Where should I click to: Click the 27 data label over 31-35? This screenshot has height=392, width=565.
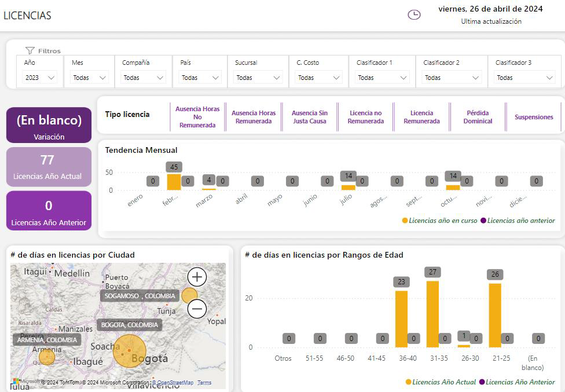[x=432, y=272]
